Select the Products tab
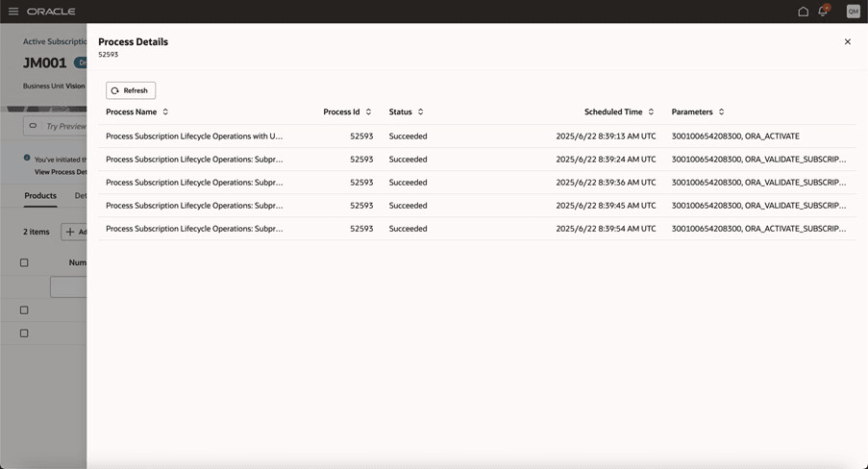The width and height of the screenshot is (868, 469). coord(40,196)
